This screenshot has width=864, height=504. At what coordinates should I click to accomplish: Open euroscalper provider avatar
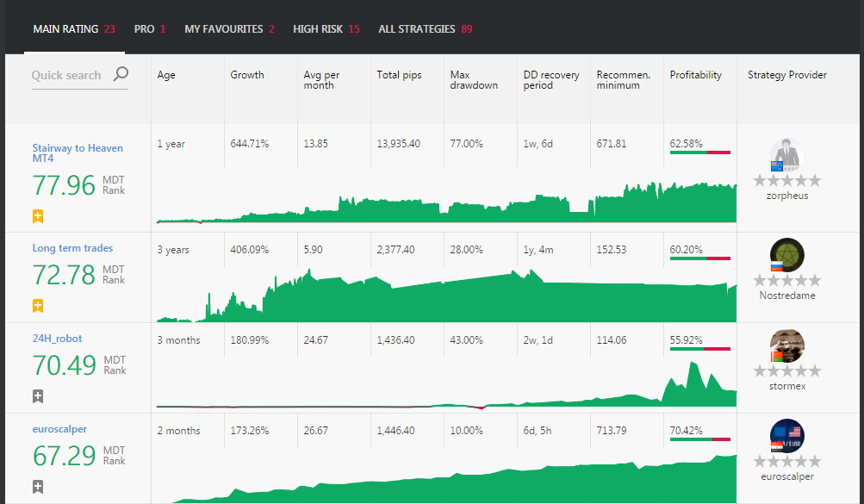point(786,436)
